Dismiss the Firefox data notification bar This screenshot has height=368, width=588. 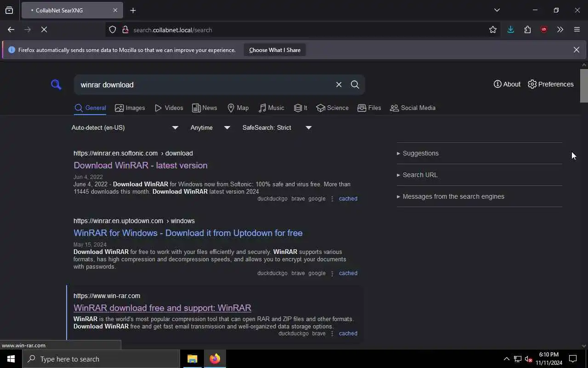pyautogui.click(x=576, y=50)
